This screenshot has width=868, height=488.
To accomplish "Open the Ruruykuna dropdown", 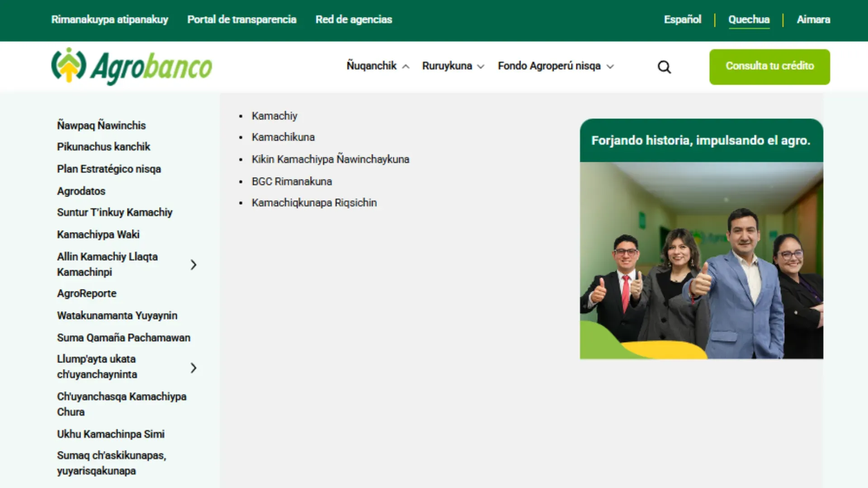I will click(x=453, y=66).
